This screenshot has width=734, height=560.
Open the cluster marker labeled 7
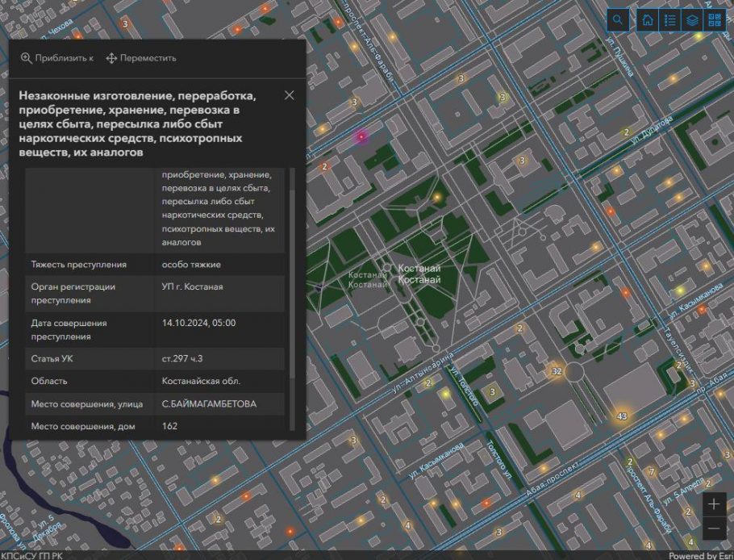click(x=651, y=471)
